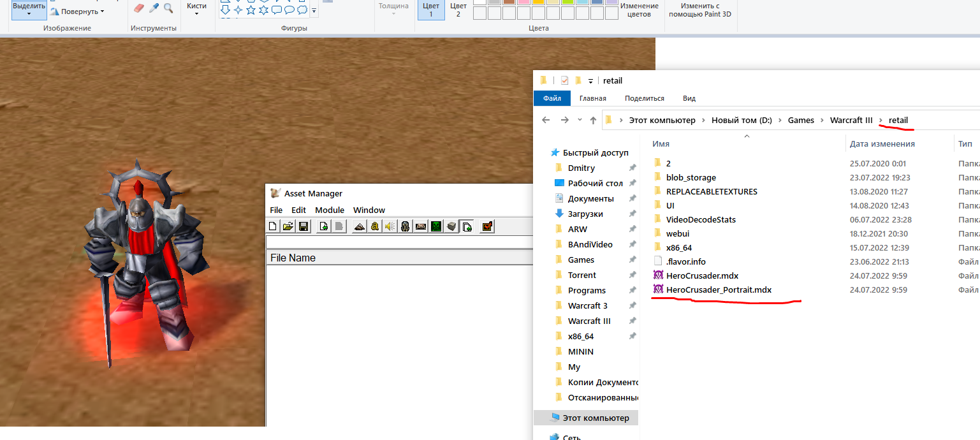The image size is (980, 440).
Task: Click the Save floppy disk icon in Asset Manager
Action: (x=304, y=226)
